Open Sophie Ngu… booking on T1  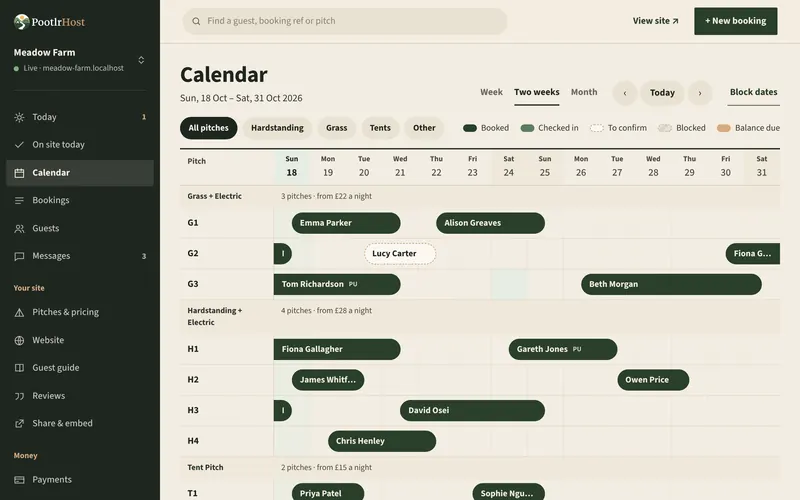[509, 493]
